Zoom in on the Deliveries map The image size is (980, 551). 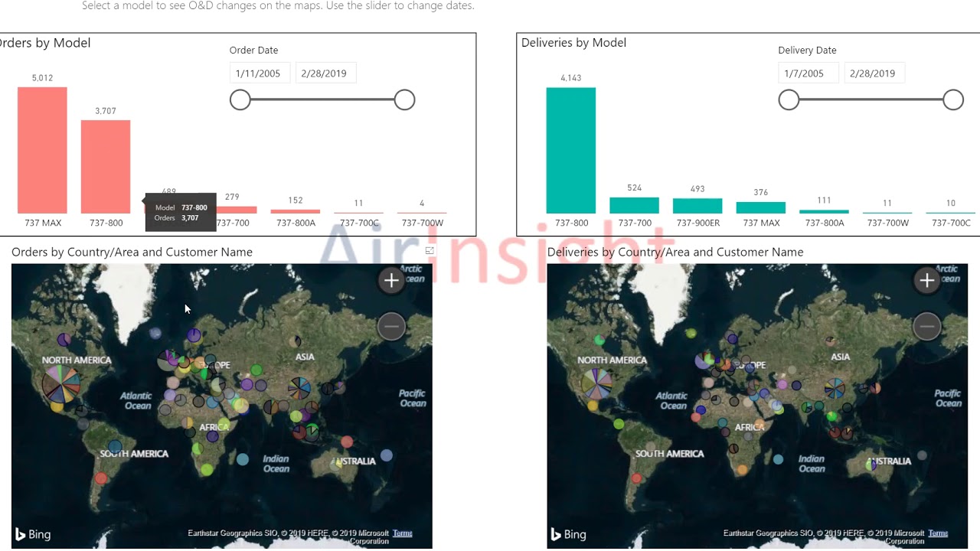926,280
